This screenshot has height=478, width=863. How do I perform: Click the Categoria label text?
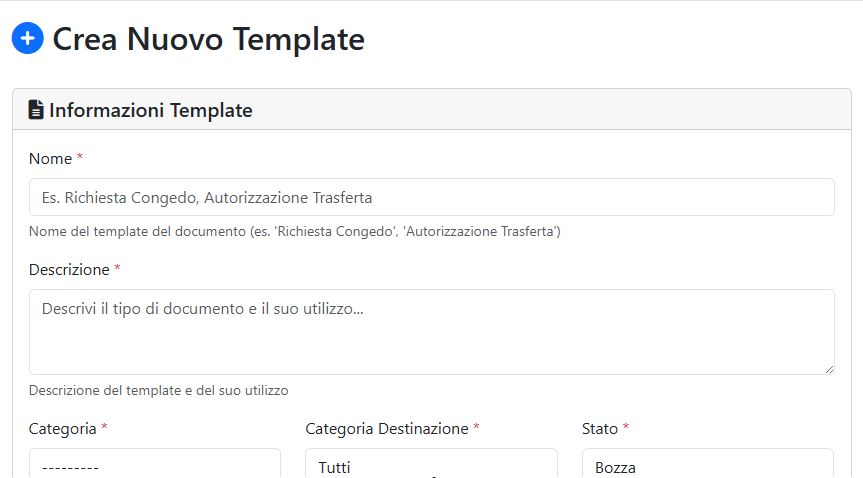62,429
